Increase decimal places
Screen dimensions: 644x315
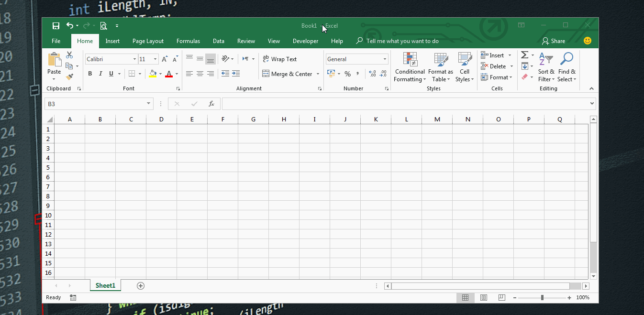pyautogui.click(x=372, y=74)
